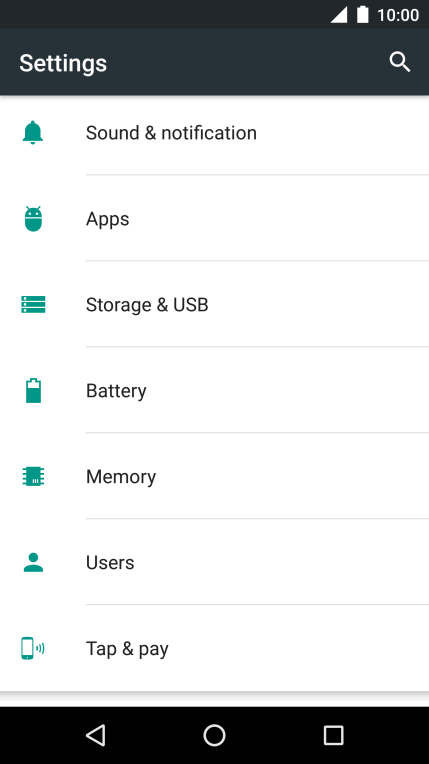Tap the Home circle navigation button

(x=214, y=735)
